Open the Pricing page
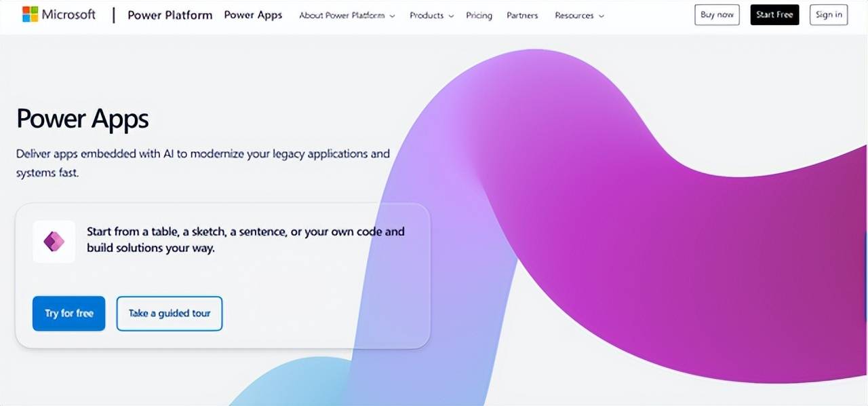Viewport: 868px width, 406px height. pyautogui.click(x=479, y=15)
